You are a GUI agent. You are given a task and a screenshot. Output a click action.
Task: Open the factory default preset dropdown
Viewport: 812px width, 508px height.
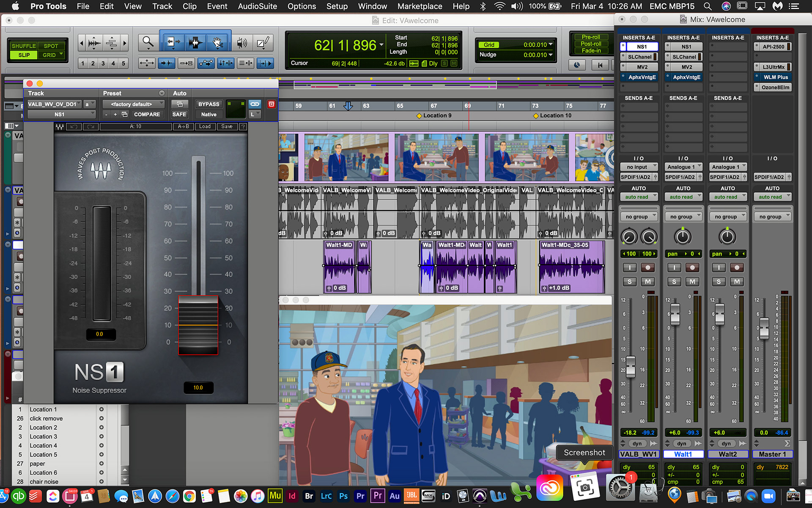click(x=133, y=104)
